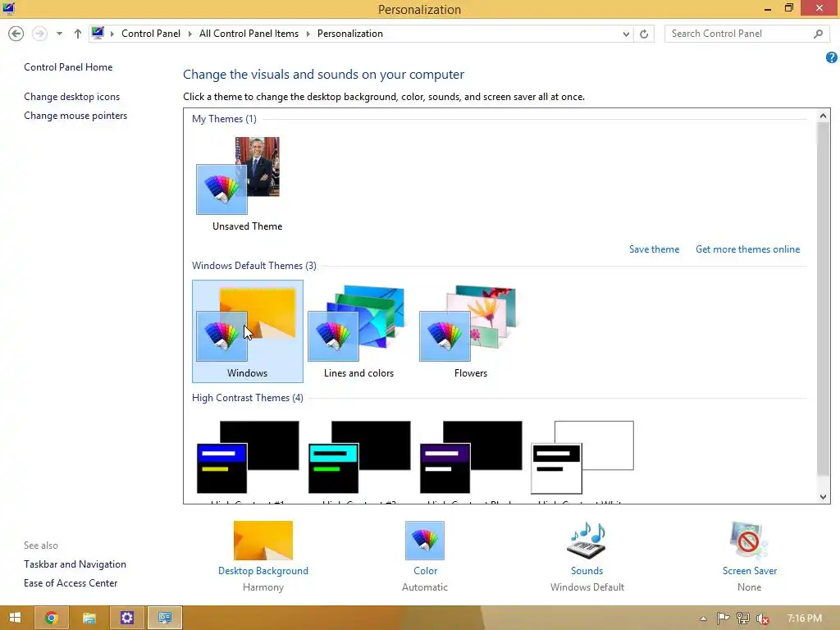Select the Lines and colors theme
This screenshot has width=840, height=630.
tap(359, 331)
